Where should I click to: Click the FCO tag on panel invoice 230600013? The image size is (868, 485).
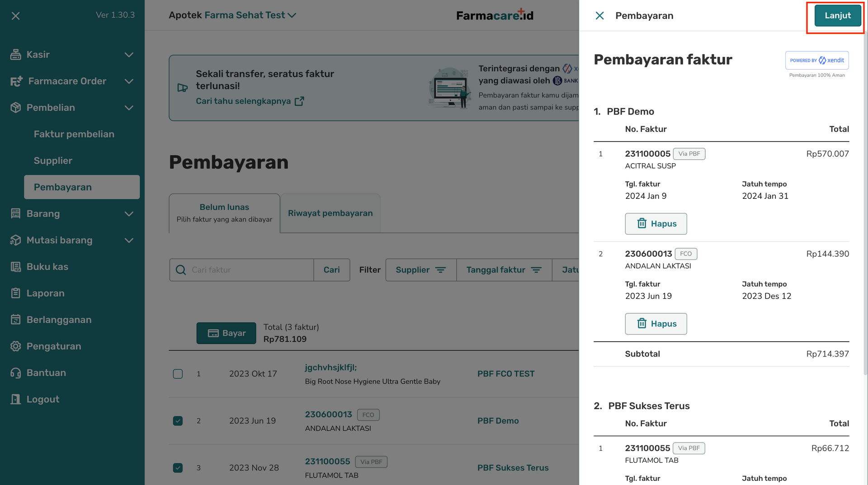(686, 254)
